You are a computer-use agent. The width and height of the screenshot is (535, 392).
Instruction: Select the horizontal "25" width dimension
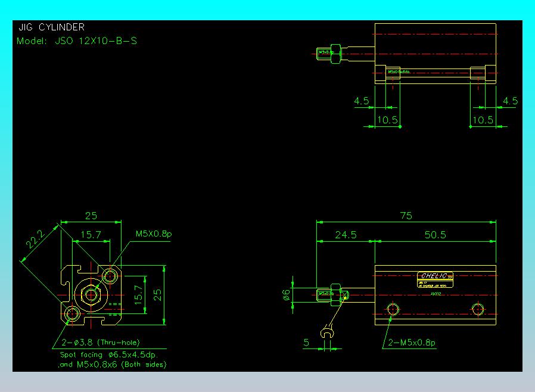tap(91, 216)
